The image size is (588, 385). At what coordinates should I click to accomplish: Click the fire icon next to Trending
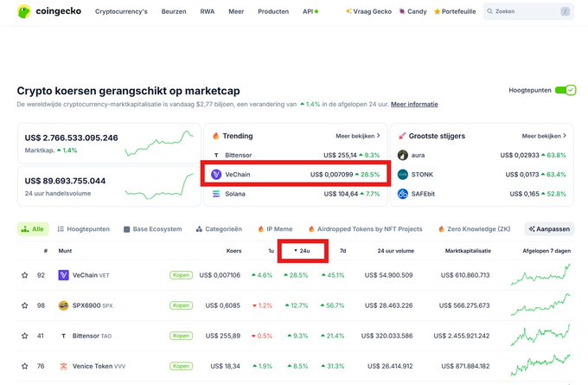point(215,136)
